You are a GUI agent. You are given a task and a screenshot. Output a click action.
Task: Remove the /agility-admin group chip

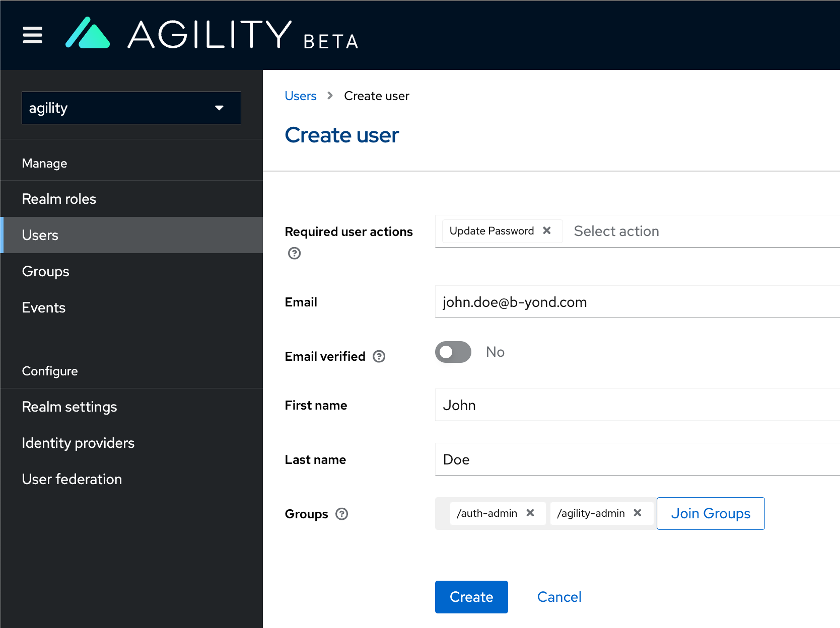[638, 513]
